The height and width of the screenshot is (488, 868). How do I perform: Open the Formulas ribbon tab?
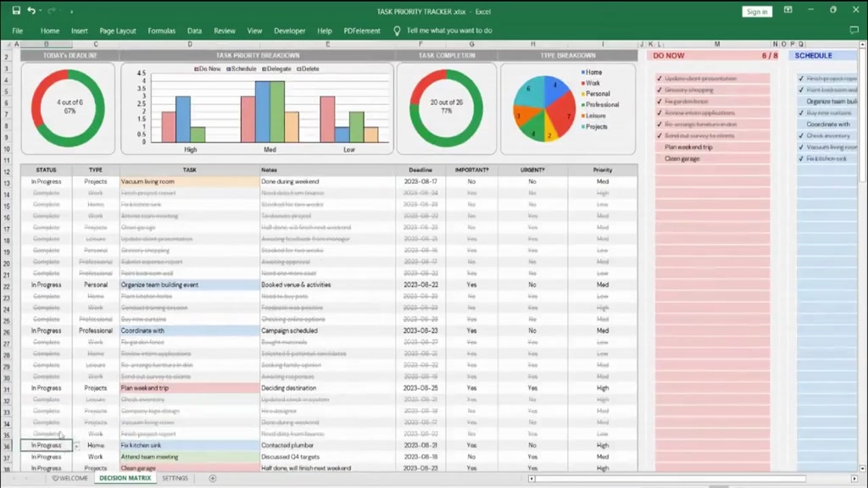162,31
